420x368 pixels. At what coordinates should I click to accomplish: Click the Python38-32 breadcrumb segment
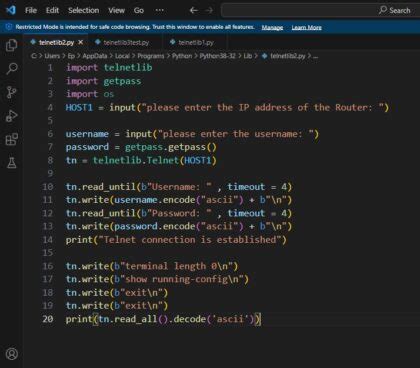[218, 56]
